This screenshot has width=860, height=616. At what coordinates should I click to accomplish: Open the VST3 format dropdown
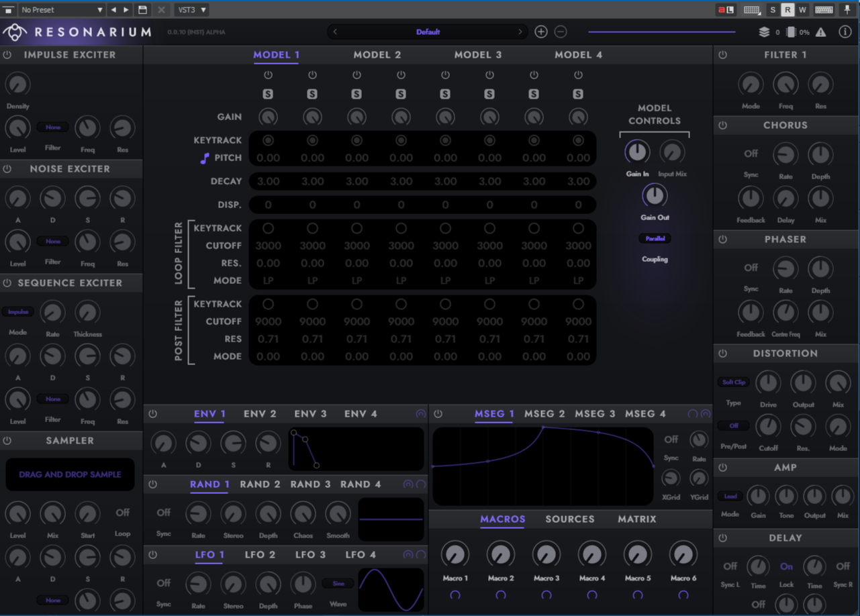(192, 10)
